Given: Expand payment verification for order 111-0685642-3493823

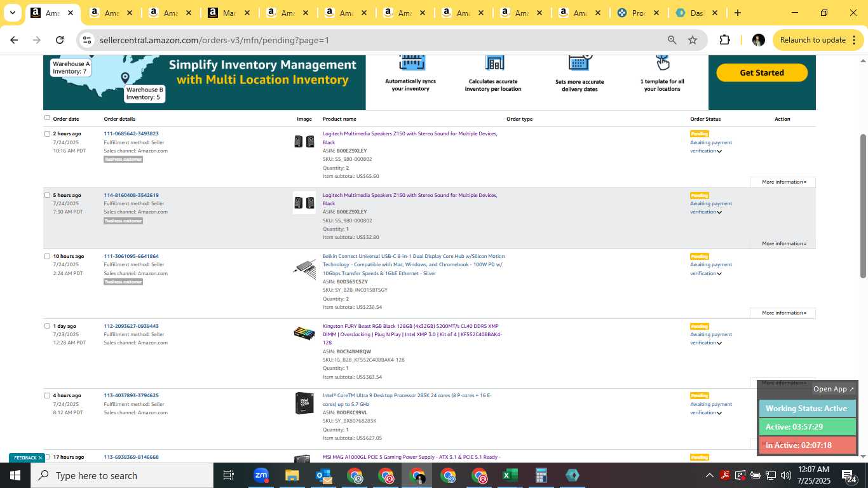Looking at the screenshot, I should 719,151.
